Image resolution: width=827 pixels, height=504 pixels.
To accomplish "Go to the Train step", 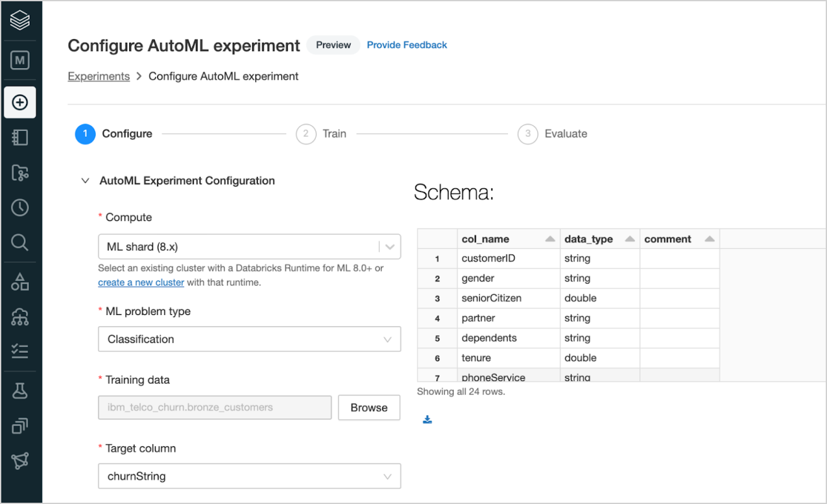I will click(x=321, y=134).
